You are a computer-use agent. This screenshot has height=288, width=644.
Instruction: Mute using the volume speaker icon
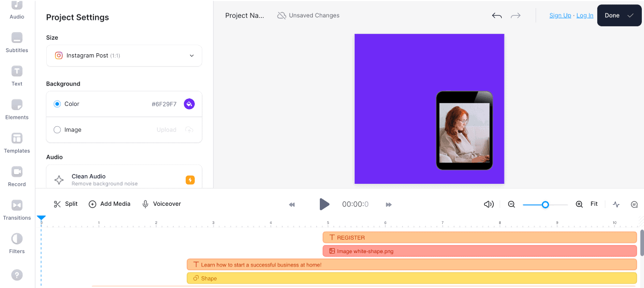(488, 204)
